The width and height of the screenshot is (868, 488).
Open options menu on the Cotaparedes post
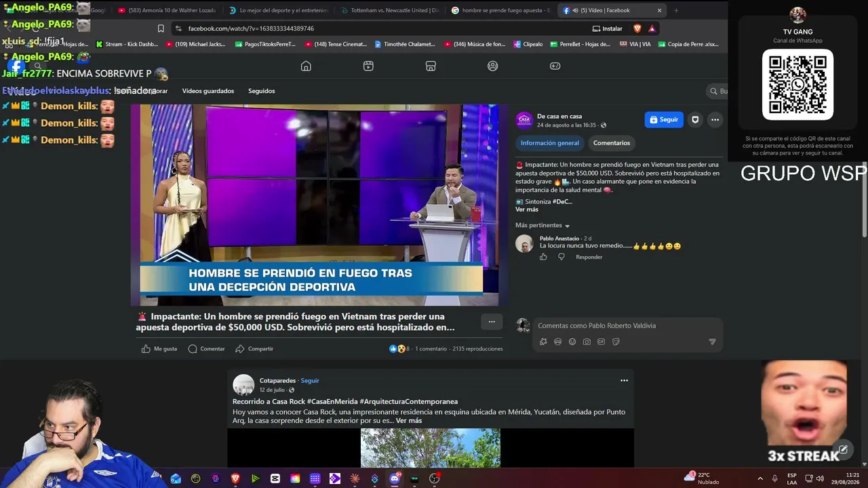pyautogui.click(x=624, y=381)
